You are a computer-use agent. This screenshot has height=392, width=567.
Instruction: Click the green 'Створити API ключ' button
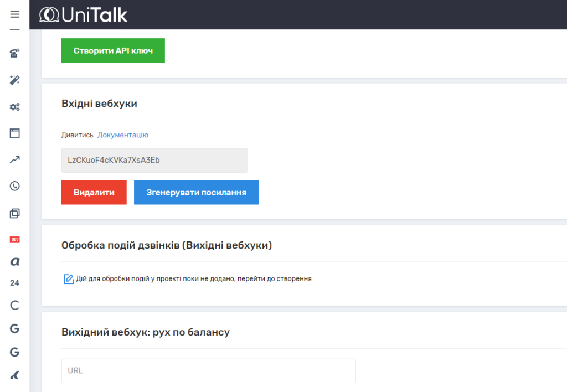pos(113,50)
